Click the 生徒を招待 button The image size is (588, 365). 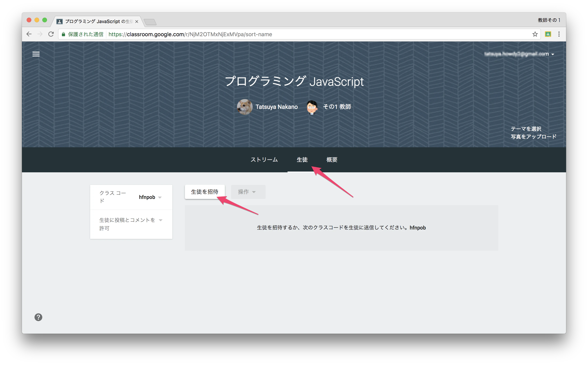tap(205, 192)
